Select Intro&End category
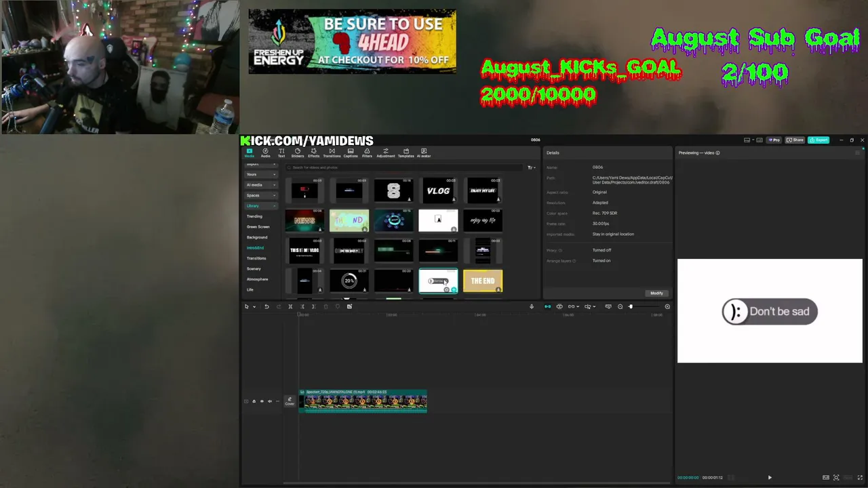This screenshot has width=868, height=488. tap(255, 248)
